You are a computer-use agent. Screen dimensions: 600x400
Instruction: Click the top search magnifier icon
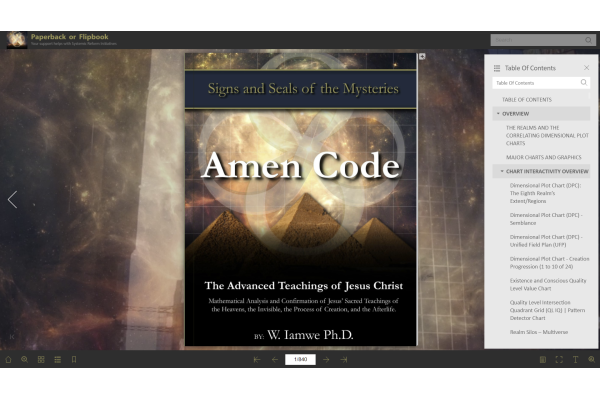pos(589,40)
